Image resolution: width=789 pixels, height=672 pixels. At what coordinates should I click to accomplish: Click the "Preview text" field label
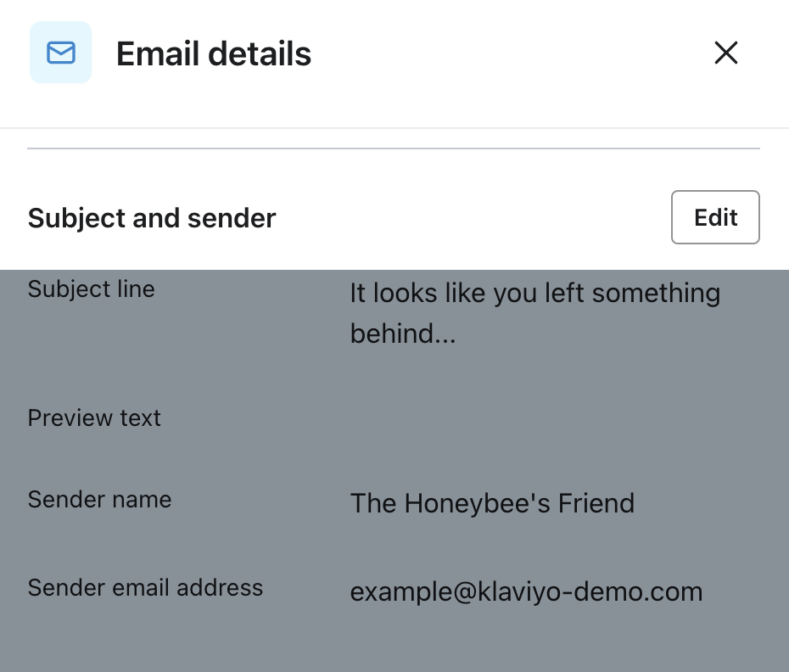pyautogui.click(x=94, y=418)
